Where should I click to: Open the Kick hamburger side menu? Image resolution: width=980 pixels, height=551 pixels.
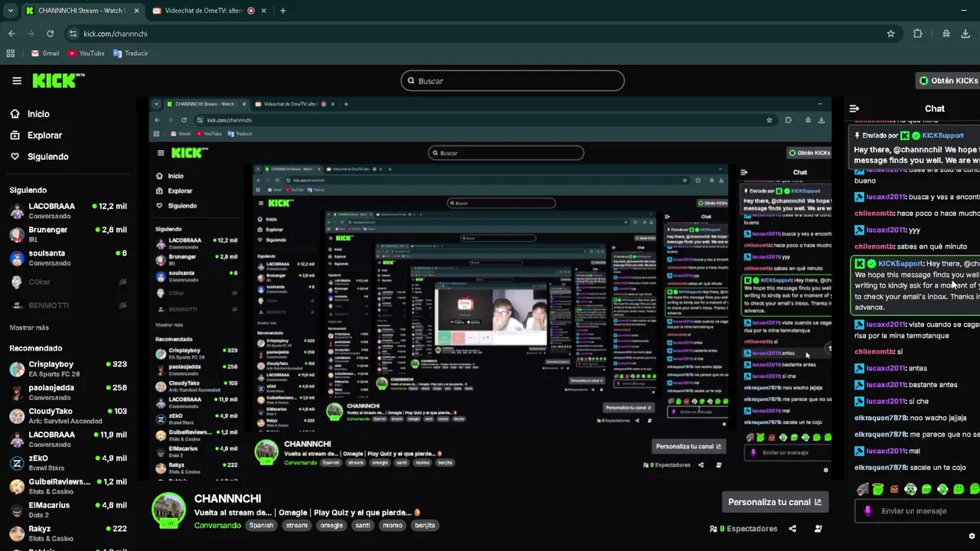click(17, 80)
